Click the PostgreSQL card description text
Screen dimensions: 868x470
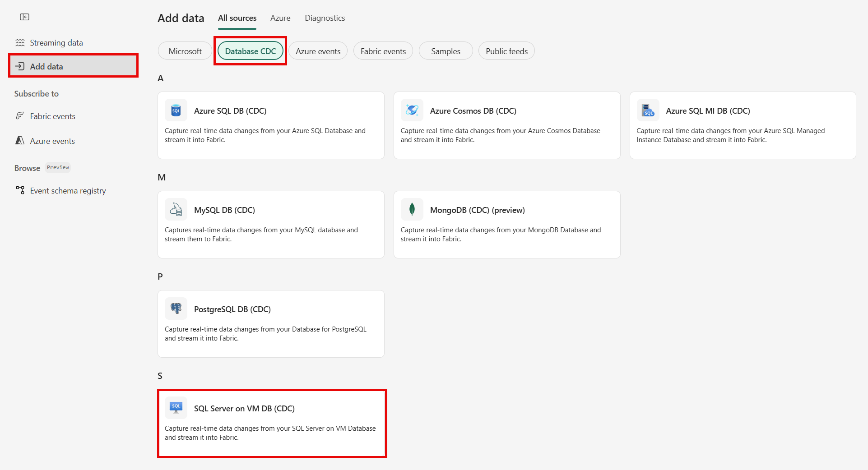(x=265, y=334)
